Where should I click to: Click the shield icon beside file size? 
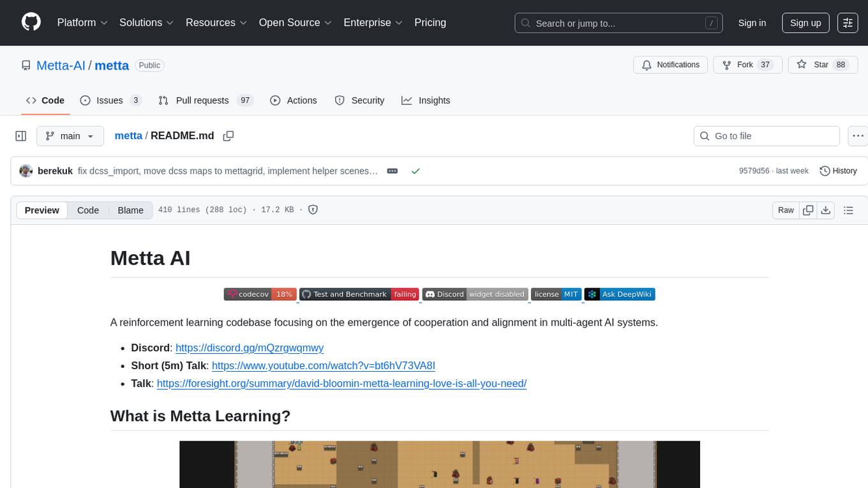click(313, 210)
